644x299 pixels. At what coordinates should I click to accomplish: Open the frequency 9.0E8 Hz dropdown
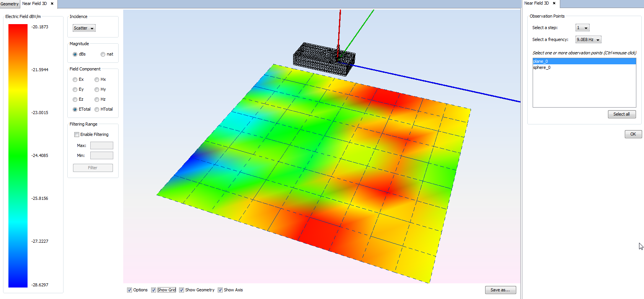click(589, 39)
